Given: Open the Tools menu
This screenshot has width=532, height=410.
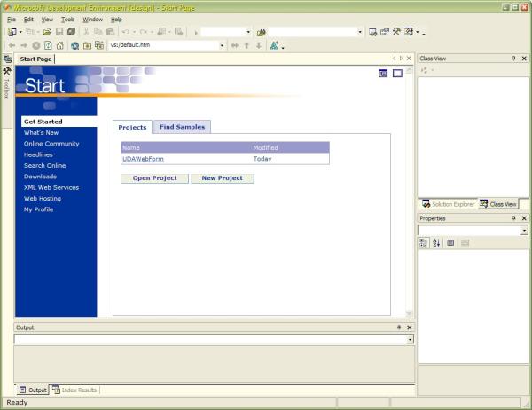Looking at the screenshot, I should 68,20.
